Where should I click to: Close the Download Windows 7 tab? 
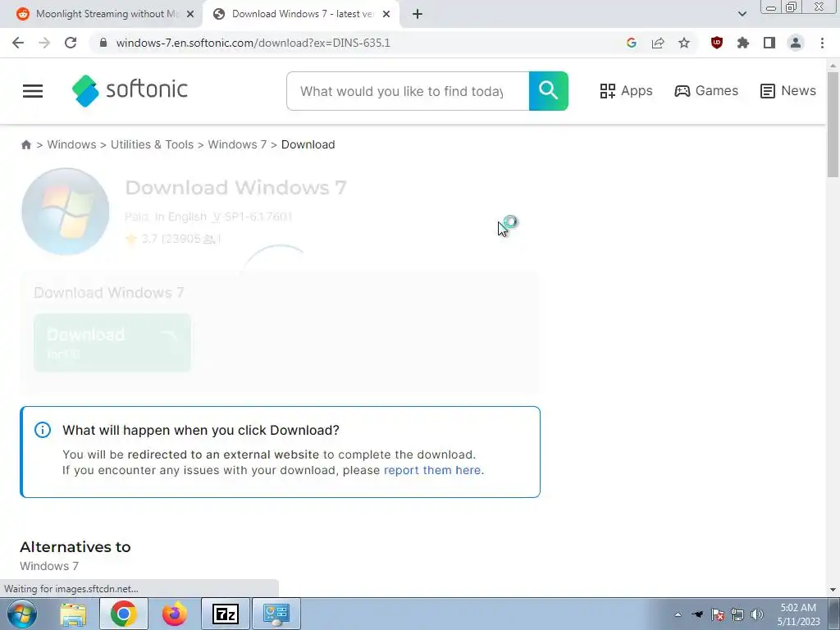[x=386, y=14]
